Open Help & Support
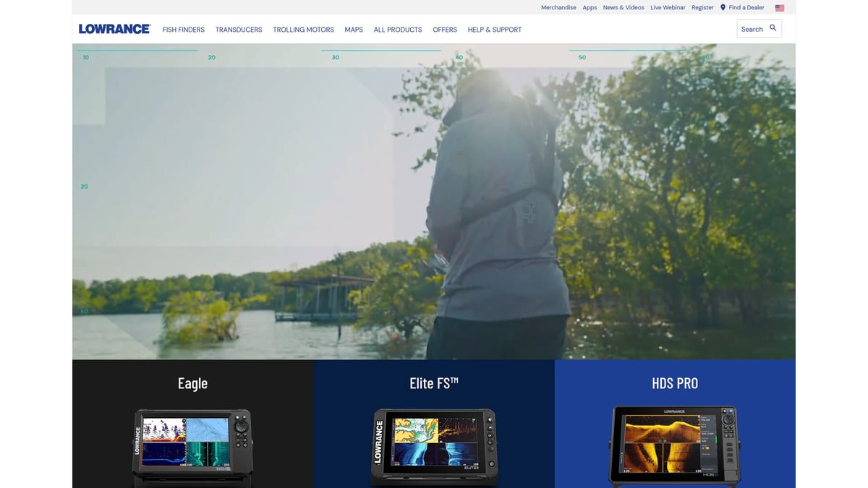The image size is (868, 488). click(x=495, y=30)
